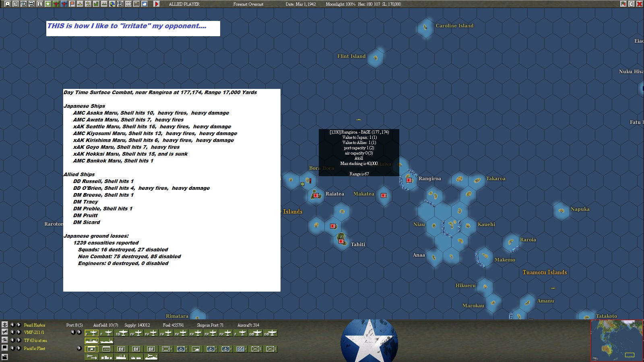Select the Tahiti base marker on map
Viewport: 644px width, 362px height.
click(x=341, y=241)
